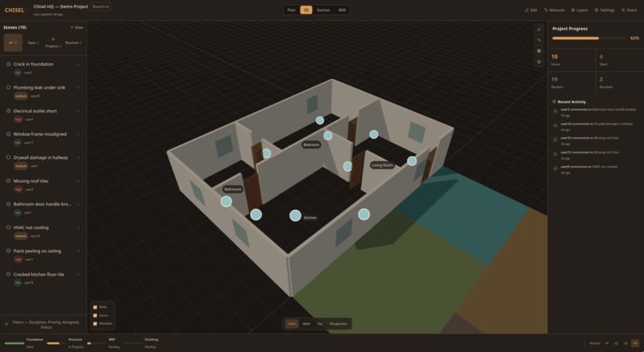Screen dimensions: 644x352
Task: Open the HVAC not cooling activity link
Action: click(605, 167)
